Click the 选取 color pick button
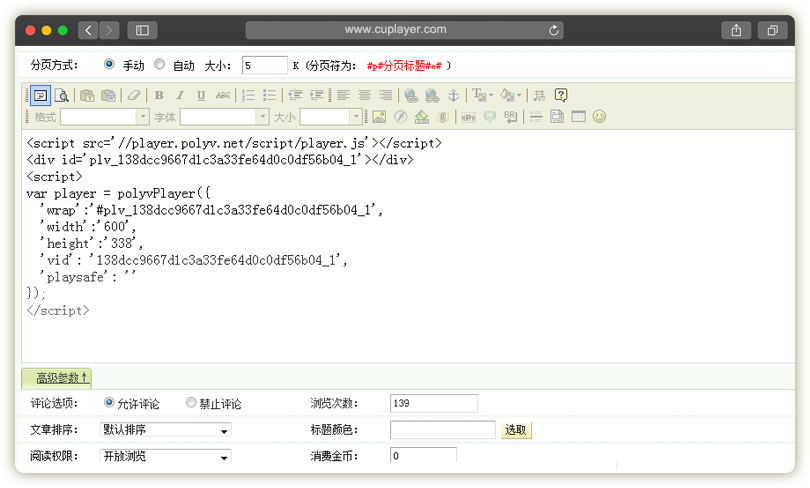810x488 pixels. pyautogui.click(x=515, y=430)
